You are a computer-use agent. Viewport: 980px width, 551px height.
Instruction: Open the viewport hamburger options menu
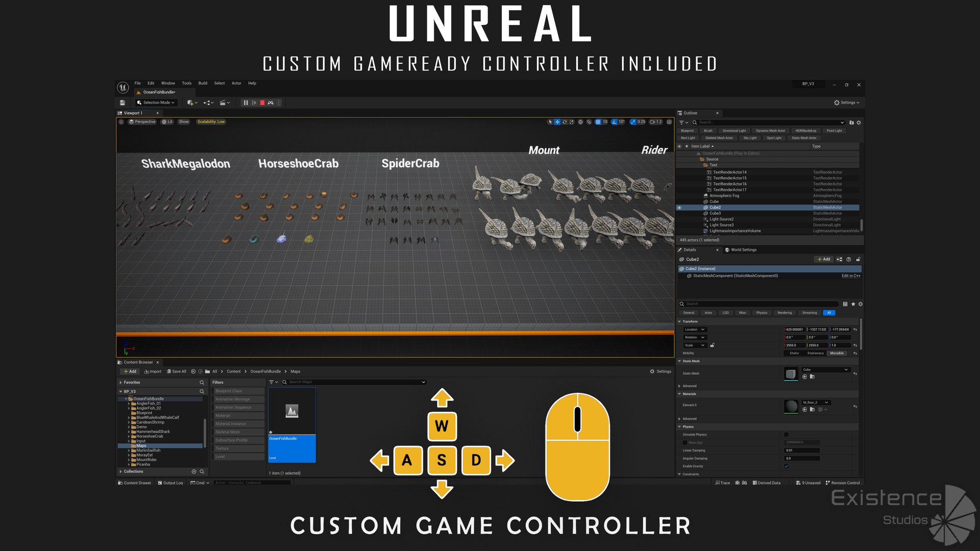pos(121,122)
